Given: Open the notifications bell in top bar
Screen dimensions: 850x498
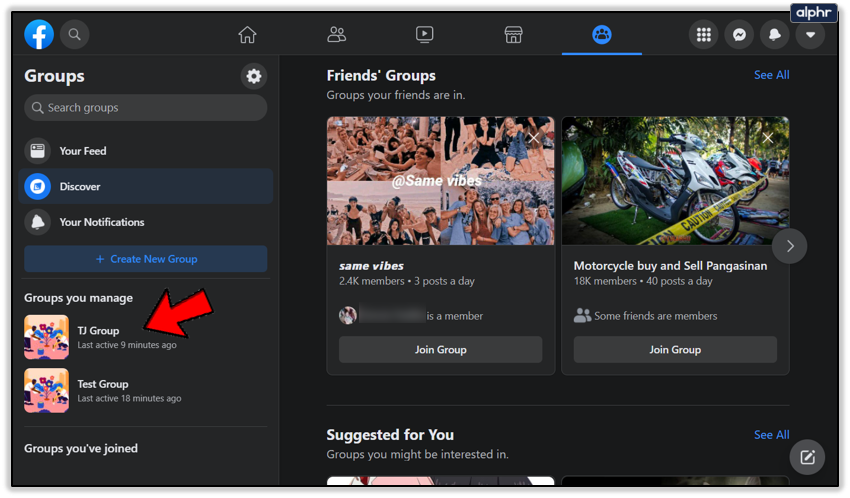Looking at the screenshot, I should point(775,35).
